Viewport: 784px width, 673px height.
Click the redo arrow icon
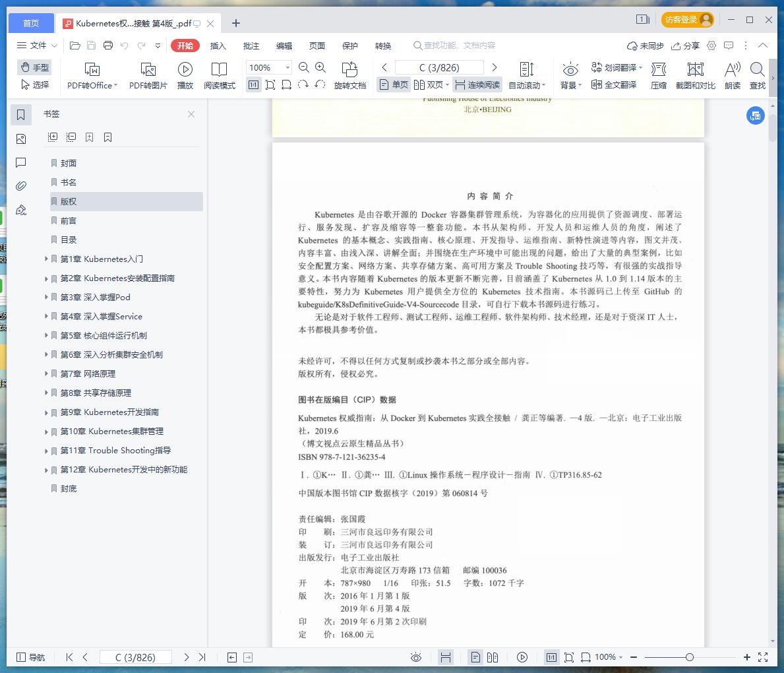[142, 46]
